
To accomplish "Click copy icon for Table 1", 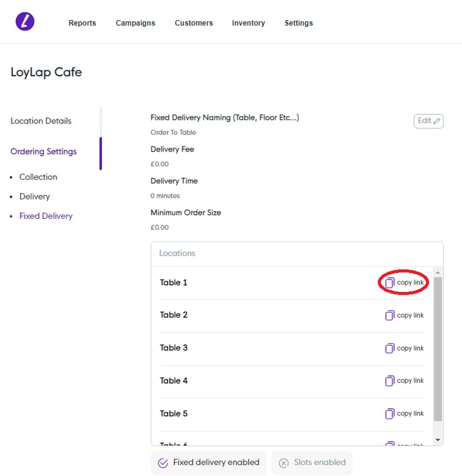I will pos(389,283).
